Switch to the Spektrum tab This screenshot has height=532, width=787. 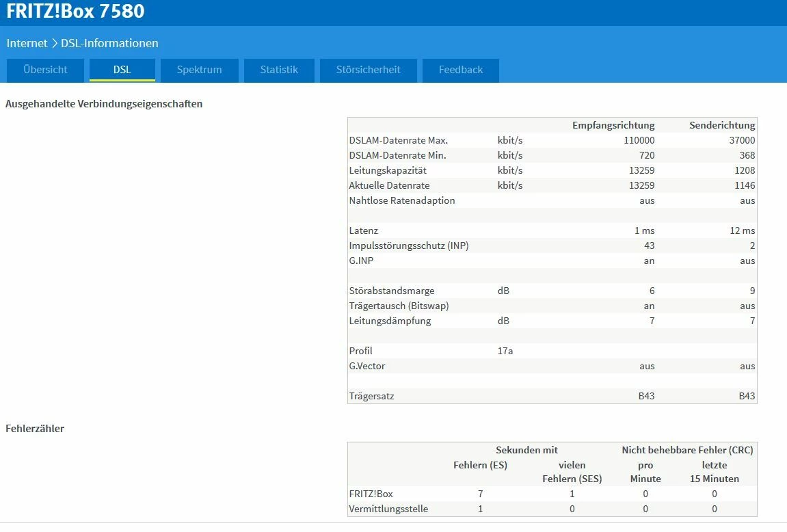[199, 70]
